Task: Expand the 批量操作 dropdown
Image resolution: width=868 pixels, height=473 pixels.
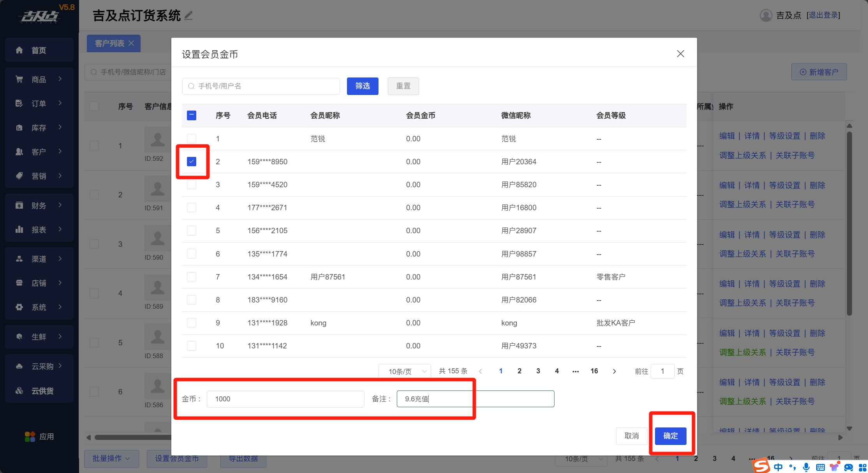Action: (111, 459)
